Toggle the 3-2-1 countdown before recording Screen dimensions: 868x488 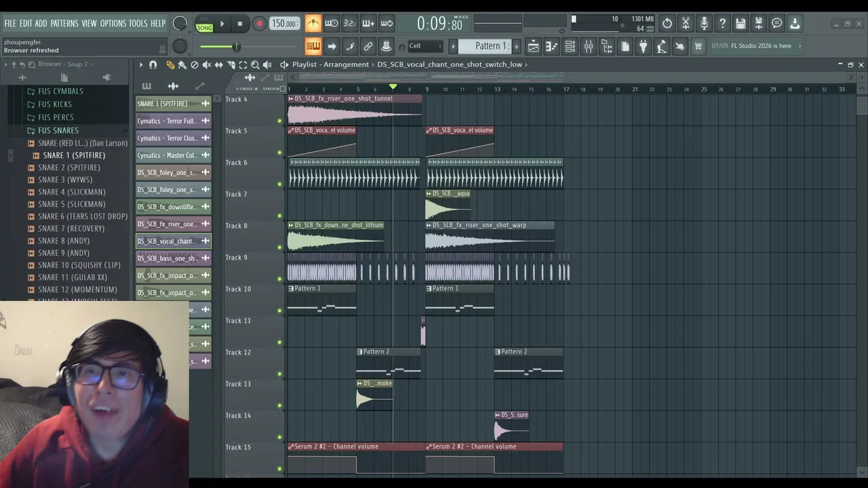[349, 24]
